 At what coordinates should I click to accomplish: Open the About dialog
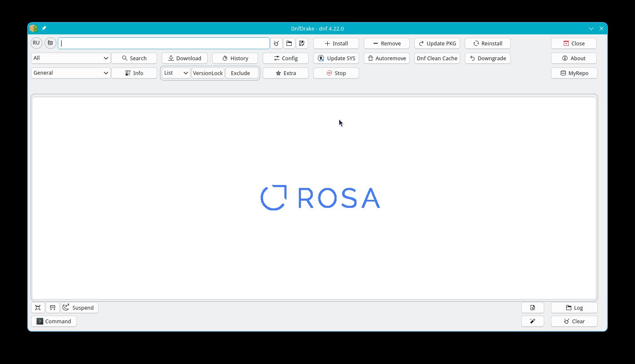(x=574, y=58)
